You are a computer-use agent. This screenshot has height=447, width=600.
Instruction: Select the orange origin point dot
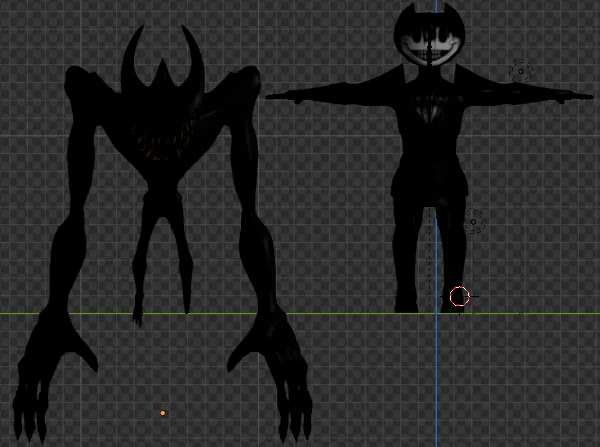click(163, 413)
